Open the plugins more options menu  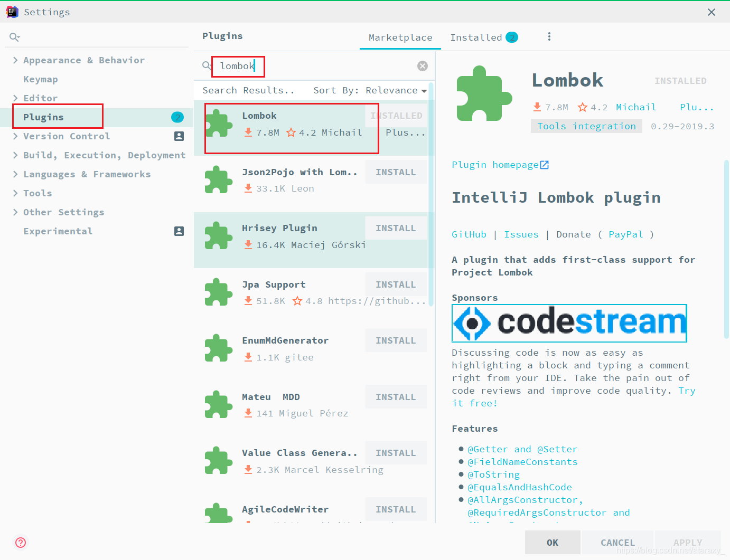pos(549,36)
